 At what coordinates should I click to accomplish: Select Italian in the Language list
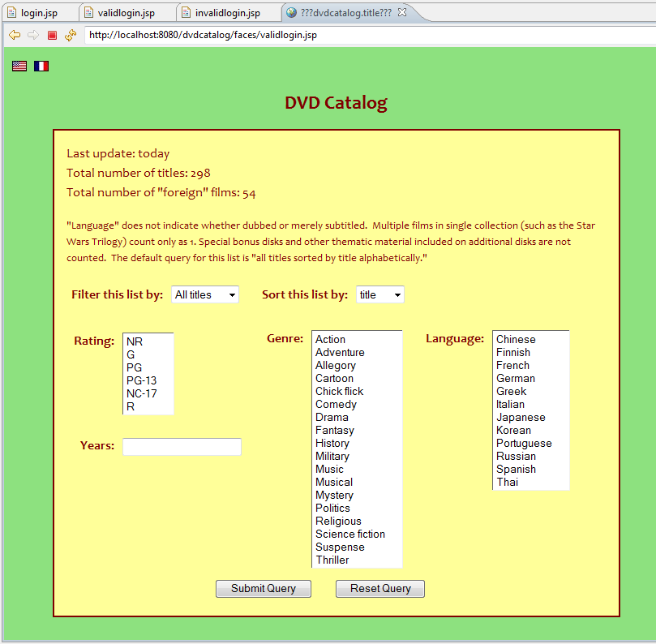click(x=531, y=404)
